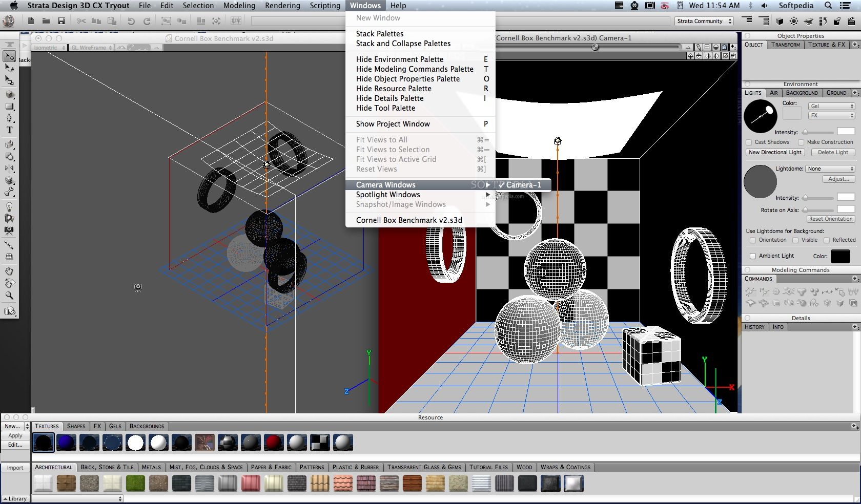The image size is (861, 504).
Task: Select the Rotate tool in Tool palette
Action: [x=9, y=68]
